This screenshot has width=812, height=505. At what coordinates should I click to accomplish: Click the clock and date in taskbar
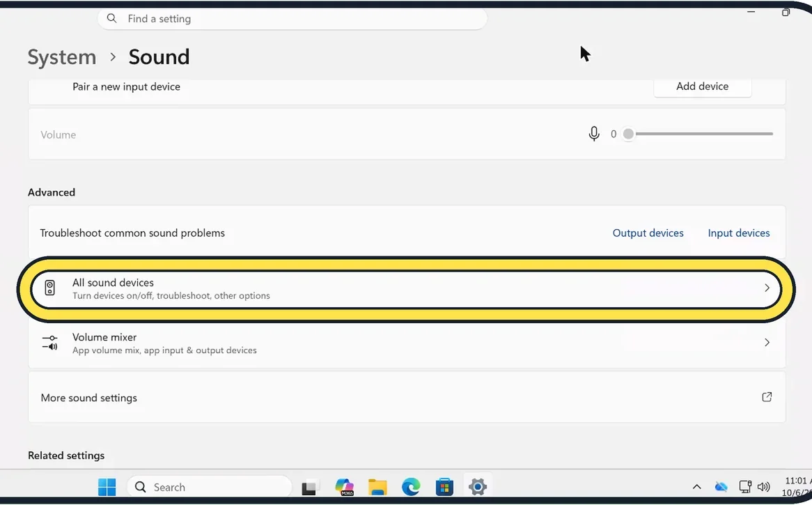click(x=797, y=487)
